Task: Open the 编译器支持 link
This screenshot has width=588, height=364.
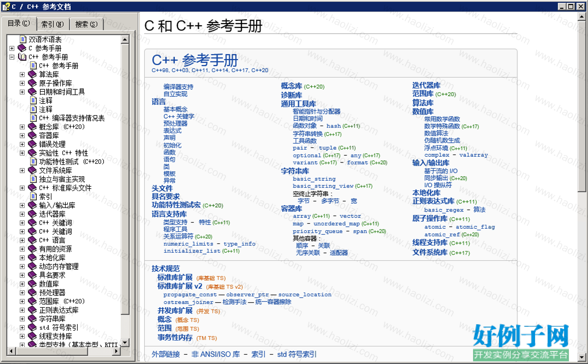Action: [178, 87]
